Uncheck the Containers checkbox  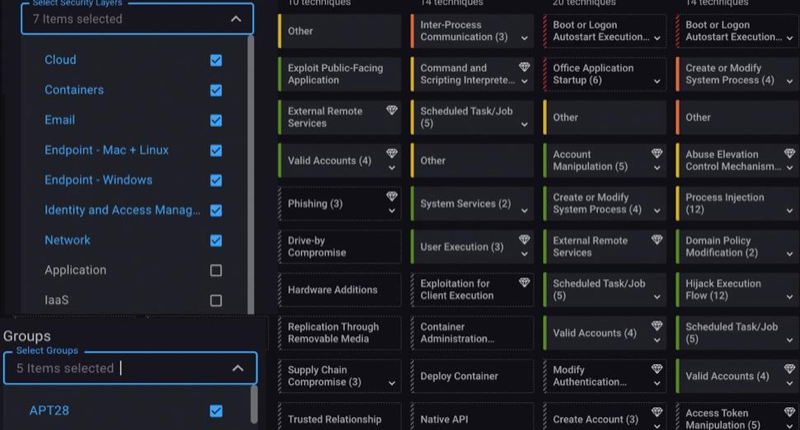(216, 90)
